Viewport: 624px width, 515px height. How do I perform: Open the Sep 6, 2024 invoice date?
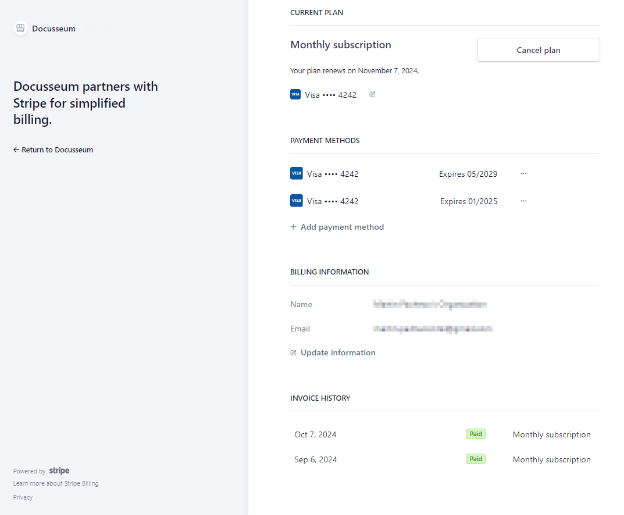[x=315, y=460]
